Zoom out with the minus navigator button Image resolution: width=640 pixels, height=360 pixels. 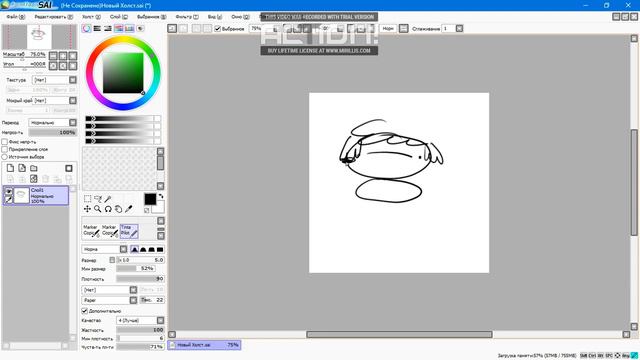(53, 56)
